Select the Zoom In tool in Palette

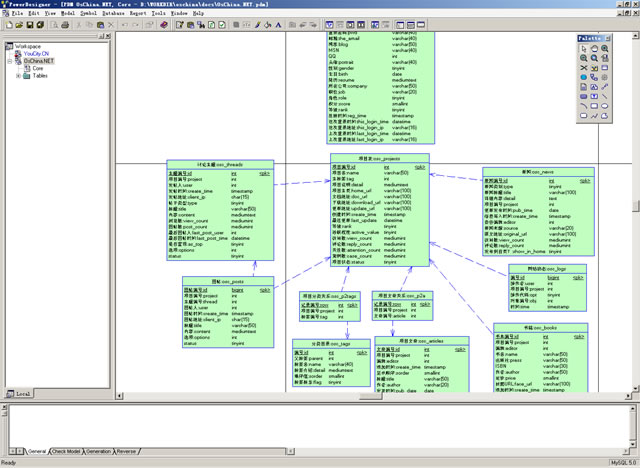click(604, 49)
